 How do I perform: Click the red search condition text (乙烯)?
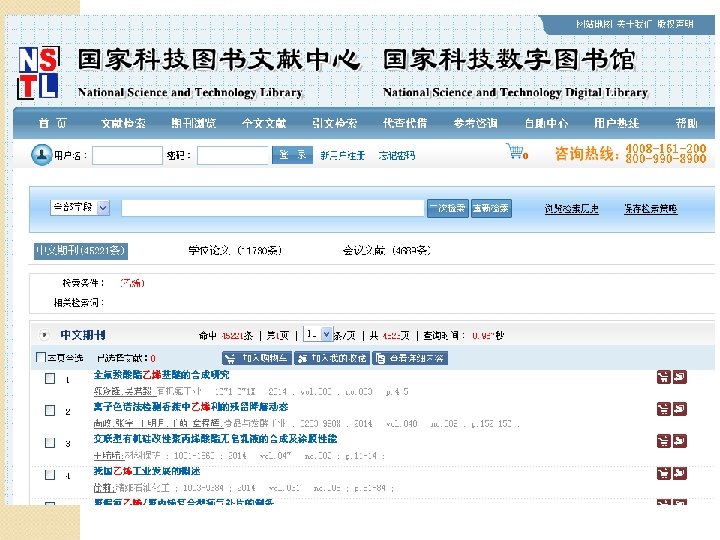pyautogui.click(x=132, y=283)
